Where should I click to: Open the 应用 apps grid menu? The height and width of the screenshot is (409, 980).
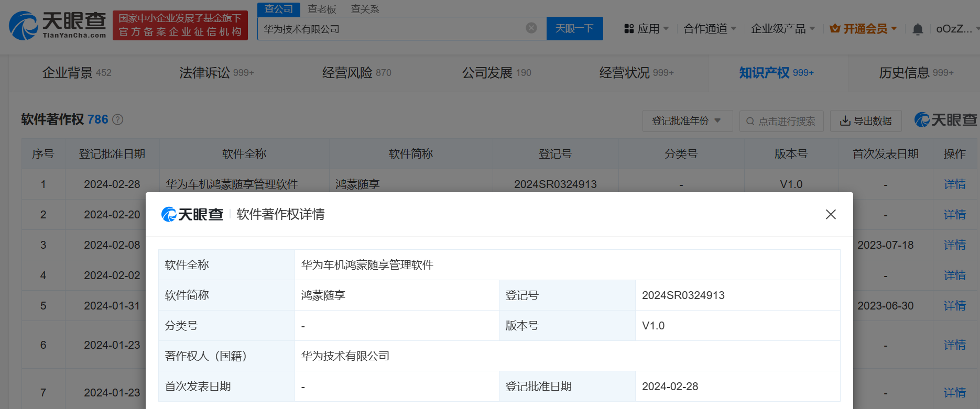point(646,29)
